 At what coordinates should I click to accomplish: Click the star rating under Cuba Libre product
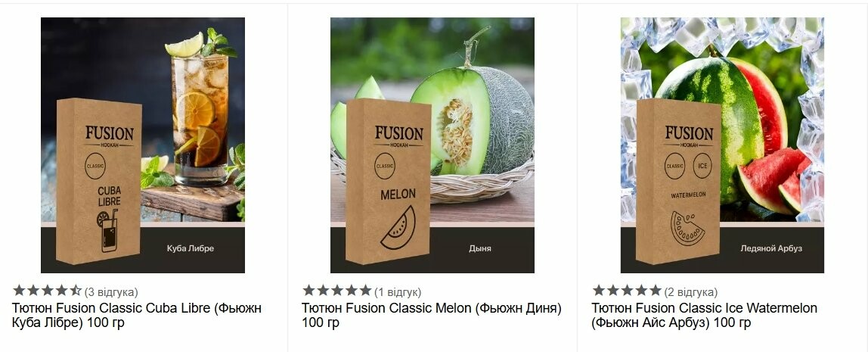point(47,291)
